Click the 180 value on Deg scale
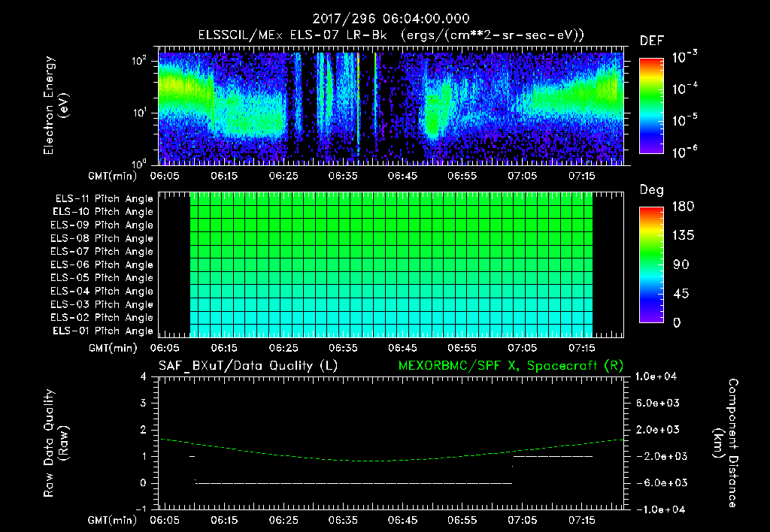This screenshot has height=532, width=770. [x=683, y=207]
